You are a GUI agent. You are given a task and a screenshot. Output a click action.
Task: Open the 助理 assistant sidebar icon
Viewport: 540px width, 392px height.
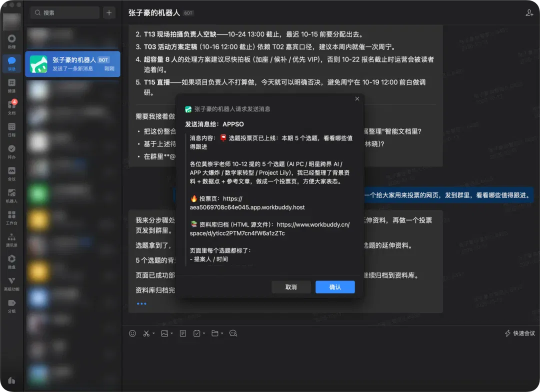[x=11, y=41]
